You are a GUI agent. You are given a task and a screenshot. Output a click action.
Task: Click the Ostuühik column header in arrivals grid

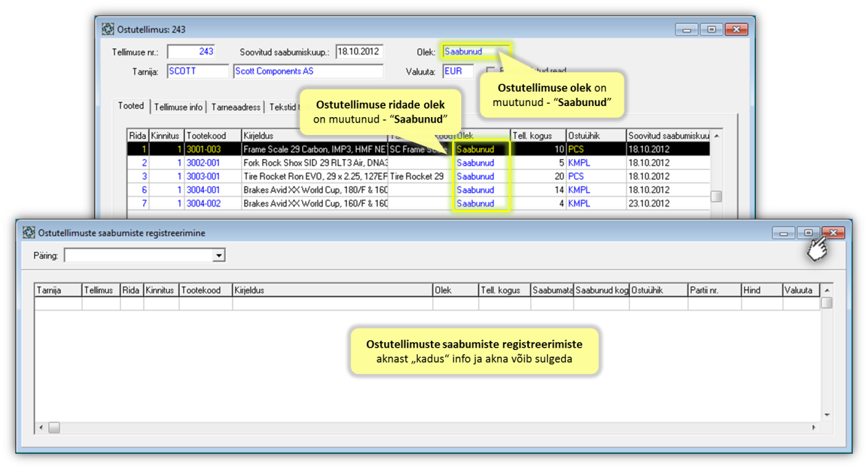coord(658,290)
